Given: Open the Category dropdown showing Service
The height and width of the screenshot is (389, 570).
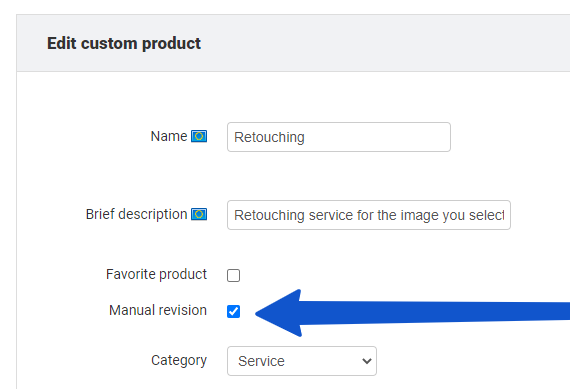Looking at the screenshot, I should click(302, 361).
